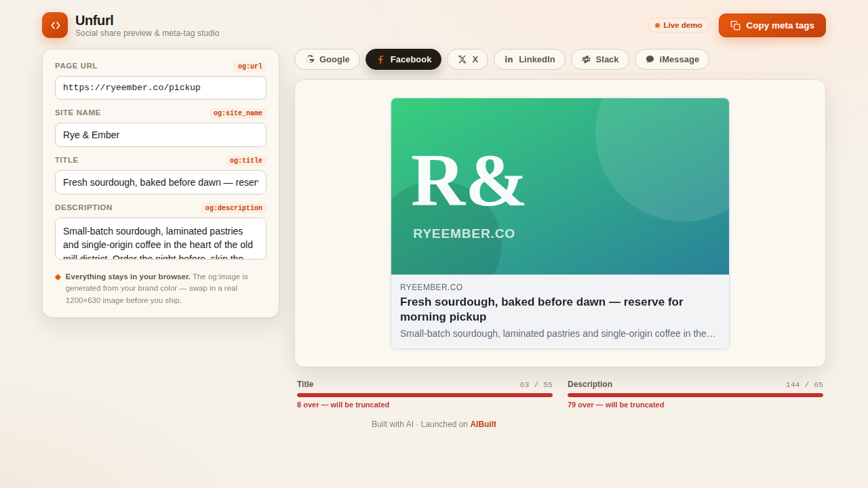Click the 'Built with AI' footer text
The image size is (868, 488).
click(x=393, y=424)
